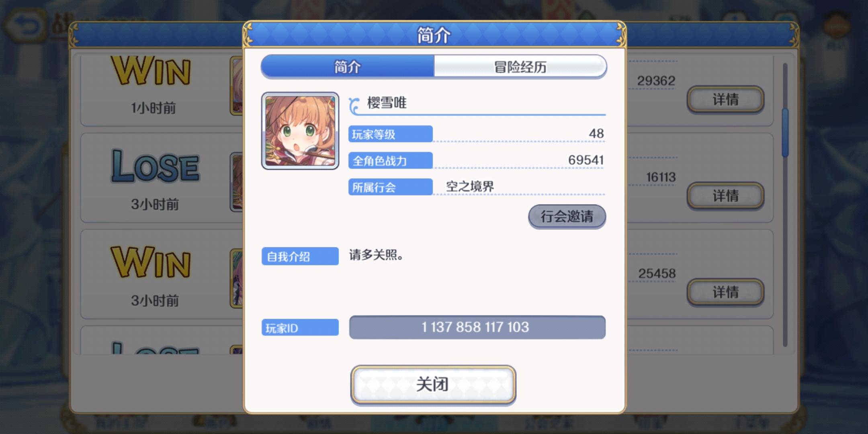Open the player avatar portrait

(x=300, y=131)
